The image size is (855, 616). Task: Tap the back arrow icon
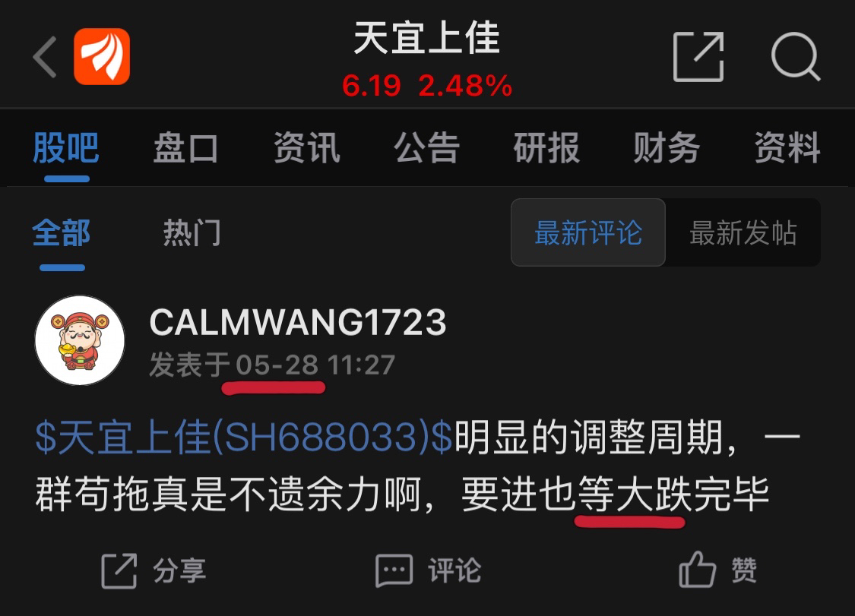coord(45,57)
